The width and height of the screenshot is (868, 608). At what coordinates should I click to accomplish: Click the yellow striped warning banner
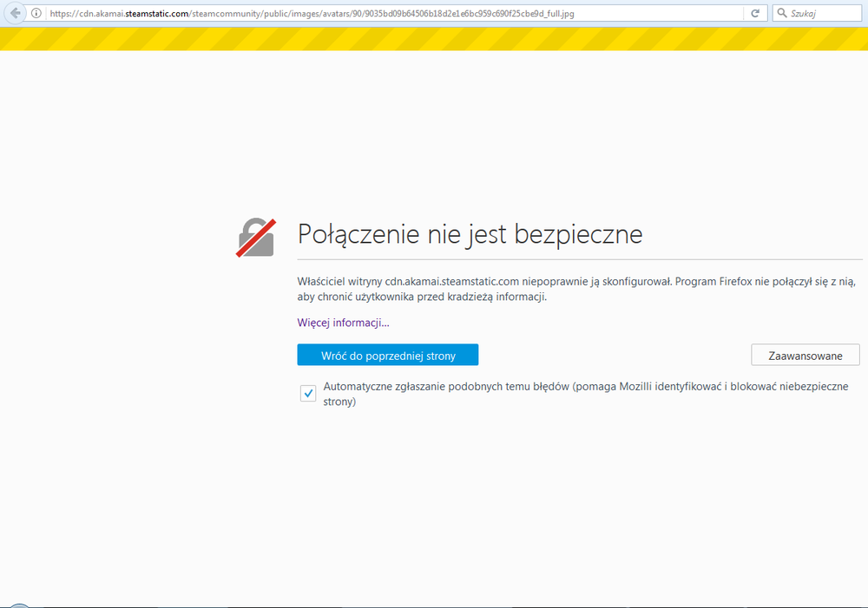pos(434,38)
